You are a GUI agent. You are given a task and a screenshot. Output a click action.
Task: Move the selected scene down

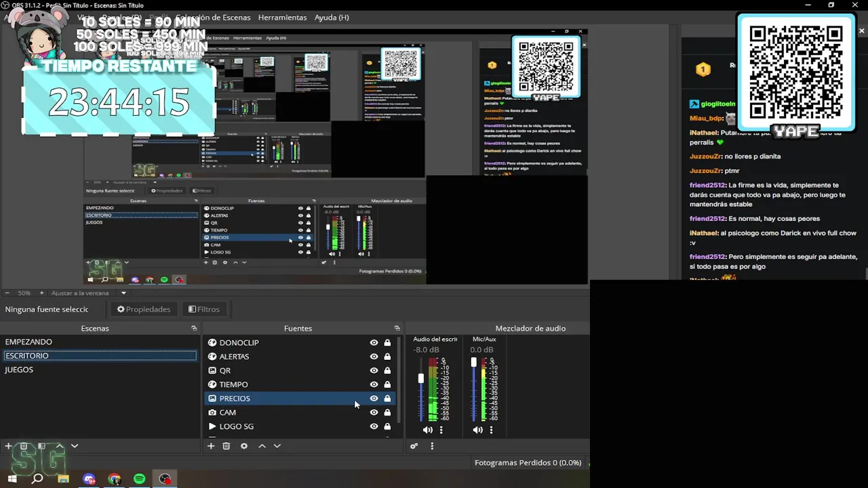75,446
